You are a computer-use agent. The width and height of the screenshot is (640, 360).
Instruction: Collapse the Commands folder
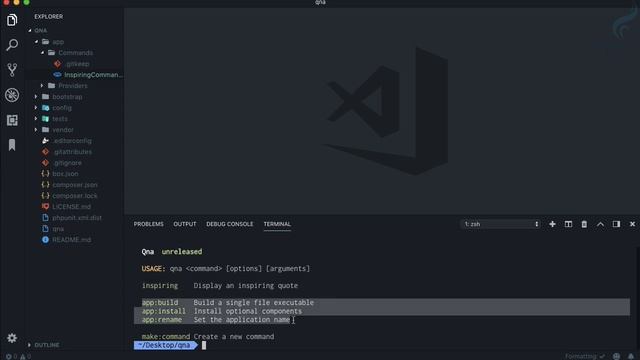tap(42, 53)
